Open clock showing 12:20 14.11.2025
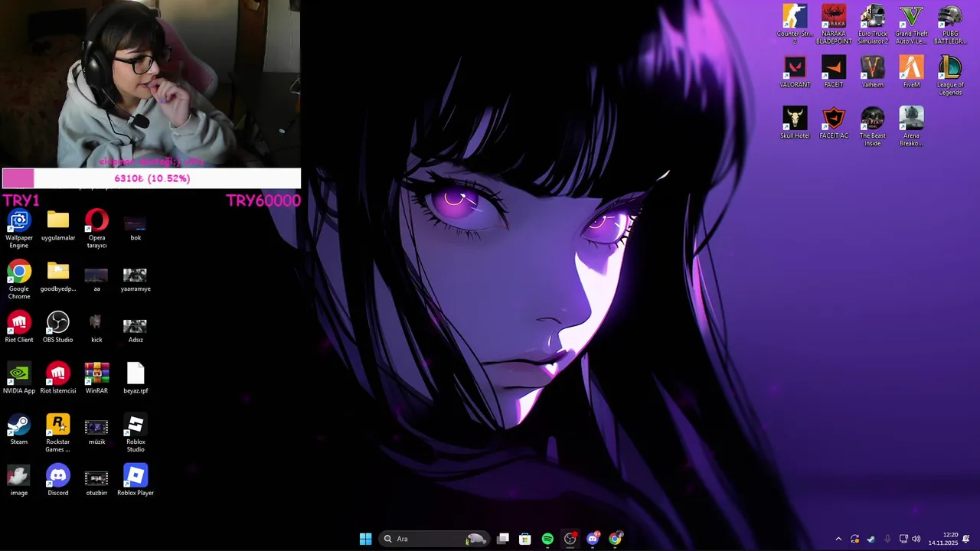 tap(943, 539)
